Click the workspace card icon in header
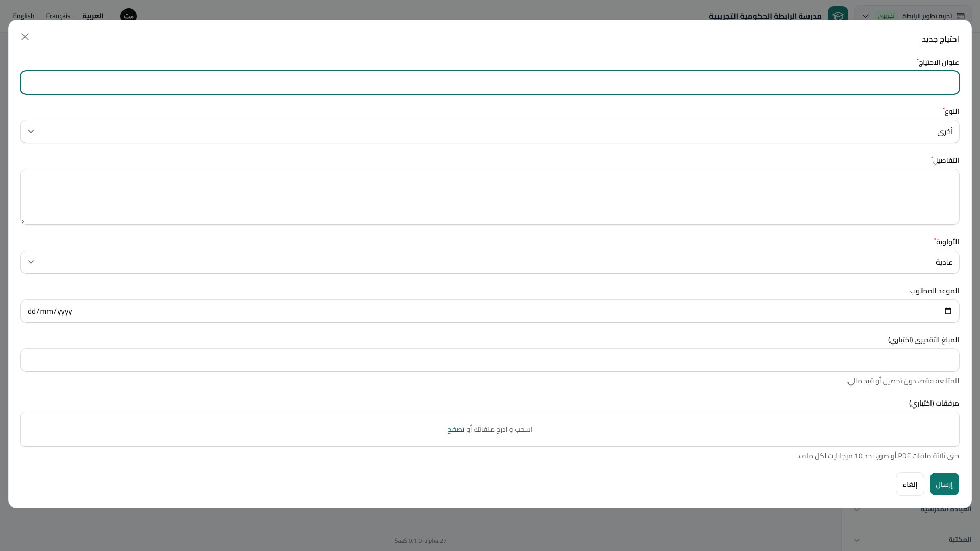 tap(961, 16)
